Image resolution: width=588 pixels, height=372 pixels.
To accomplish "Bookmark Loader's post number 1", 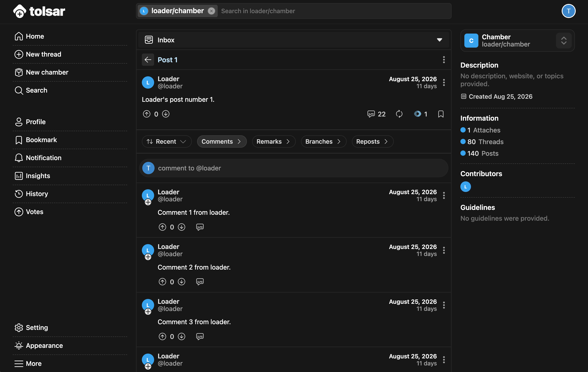I will (x=440, y=114).
